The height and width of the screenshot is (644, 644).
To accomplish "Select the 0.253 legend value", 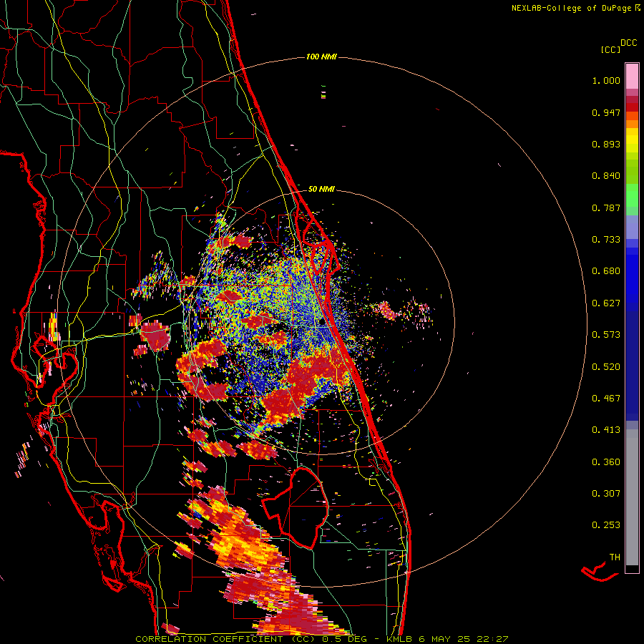I will [606, 525].
